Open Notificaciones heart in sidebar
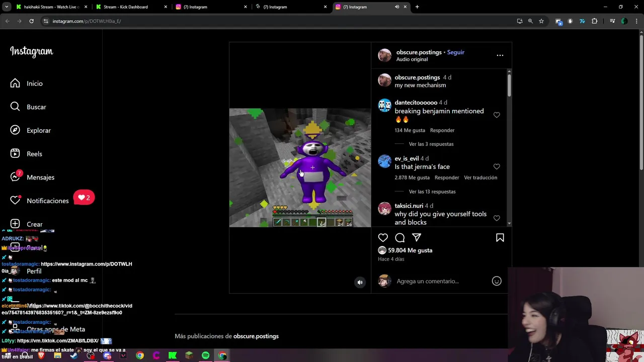 [39, 201]
